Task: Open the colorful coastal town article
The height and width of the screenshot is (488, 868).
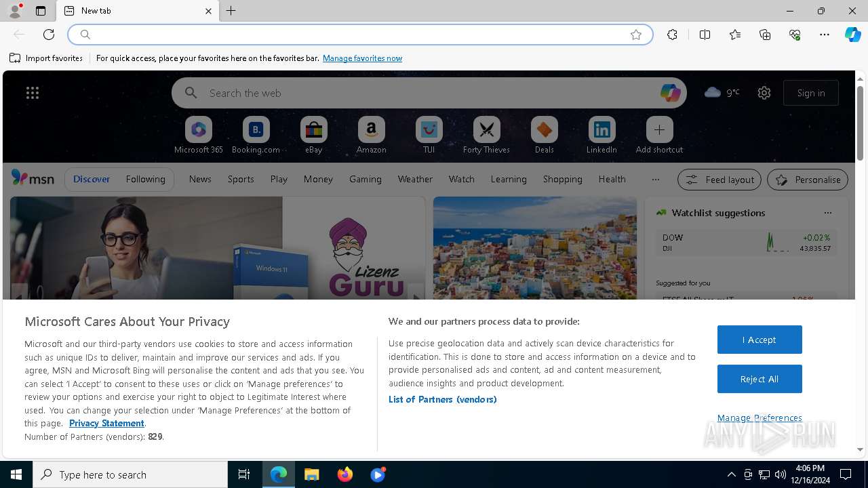Action: [x=535, y=248]
